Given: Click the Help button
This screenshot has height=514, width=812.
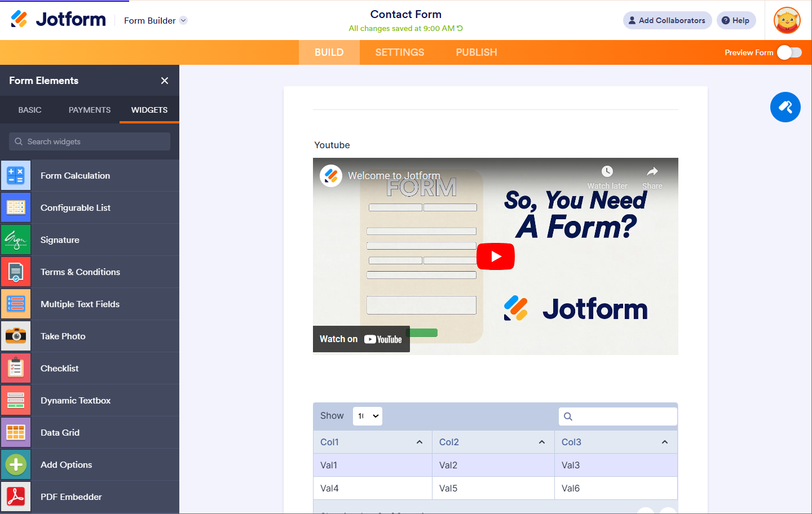Looking at the screenshot, I should [x=736, y=20].
